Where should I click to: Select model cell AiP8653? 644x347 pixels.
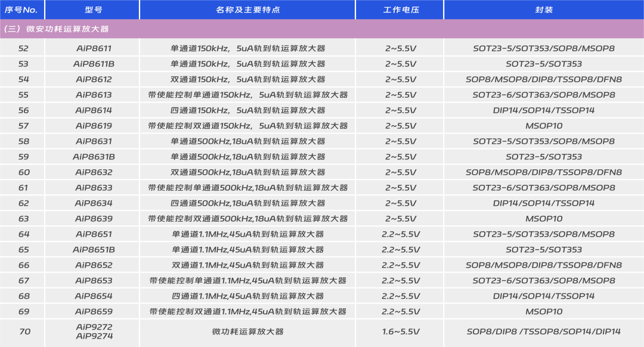(x=94, y=280)
